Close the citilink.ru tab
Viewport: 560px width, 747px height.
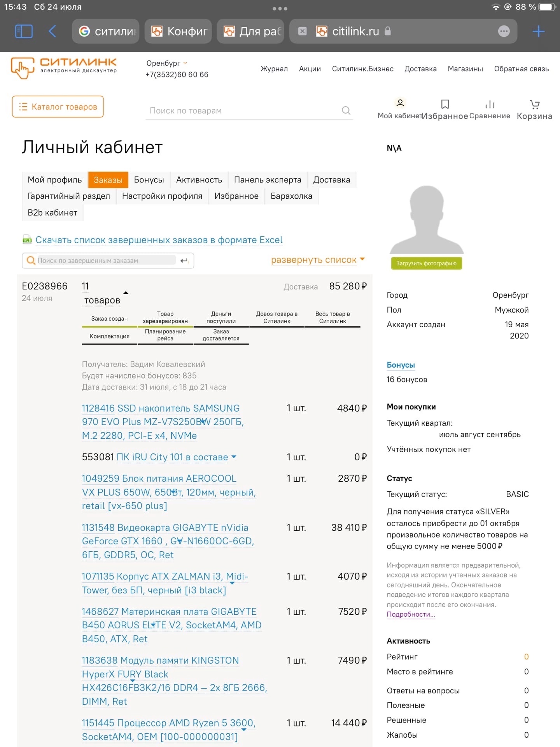[x=303, y=31]
